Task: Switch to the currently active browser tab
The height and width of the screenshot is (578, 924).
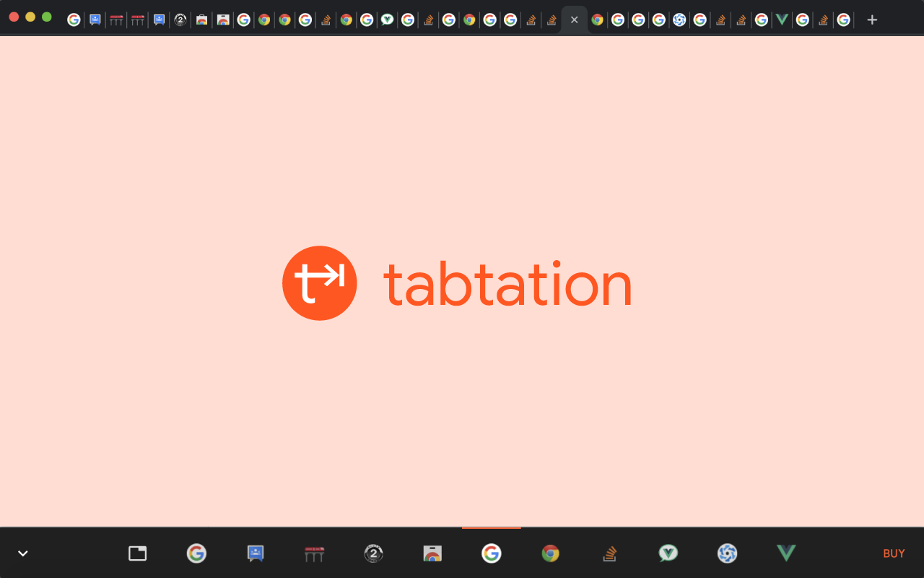Action: point(574,20)
